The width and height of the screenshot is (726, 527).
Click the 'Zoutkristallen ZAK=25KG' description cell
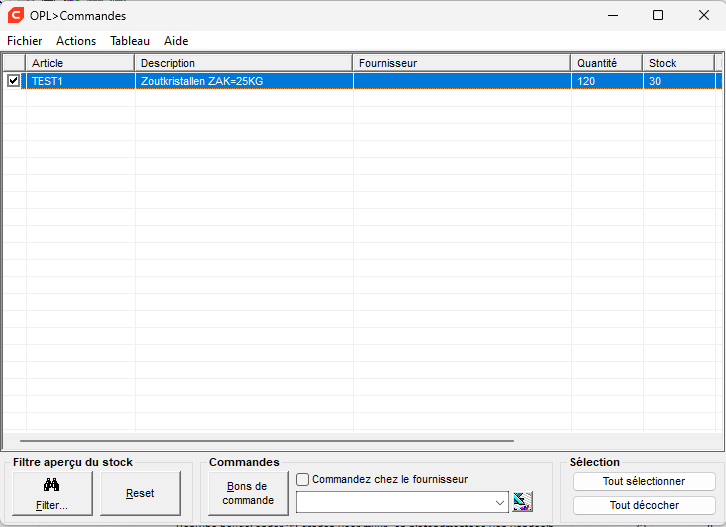[244, 81]
